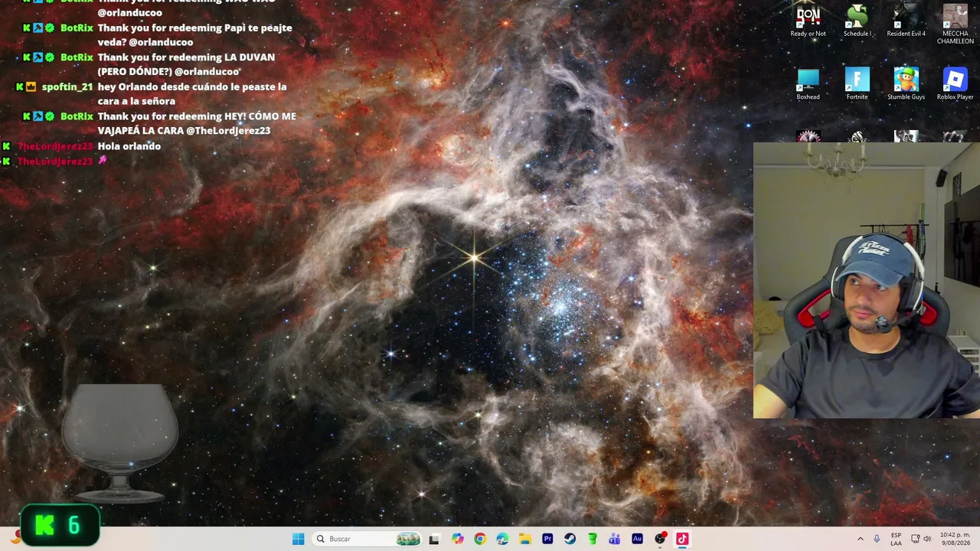Click the microphone tray icon
Screen dimensions: 980x551
pos(877,539)
